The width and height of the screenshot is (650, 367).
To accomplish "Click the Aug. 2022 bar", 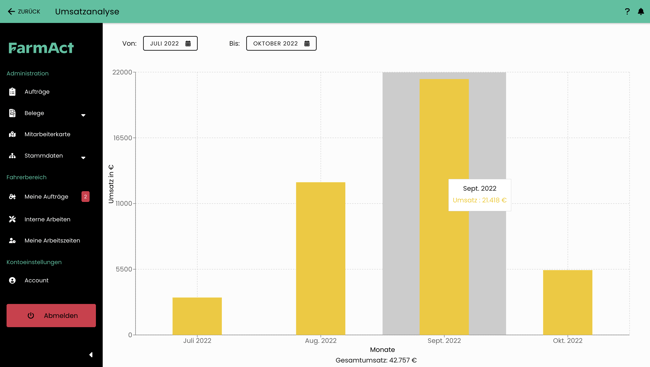I will [320, 258].
